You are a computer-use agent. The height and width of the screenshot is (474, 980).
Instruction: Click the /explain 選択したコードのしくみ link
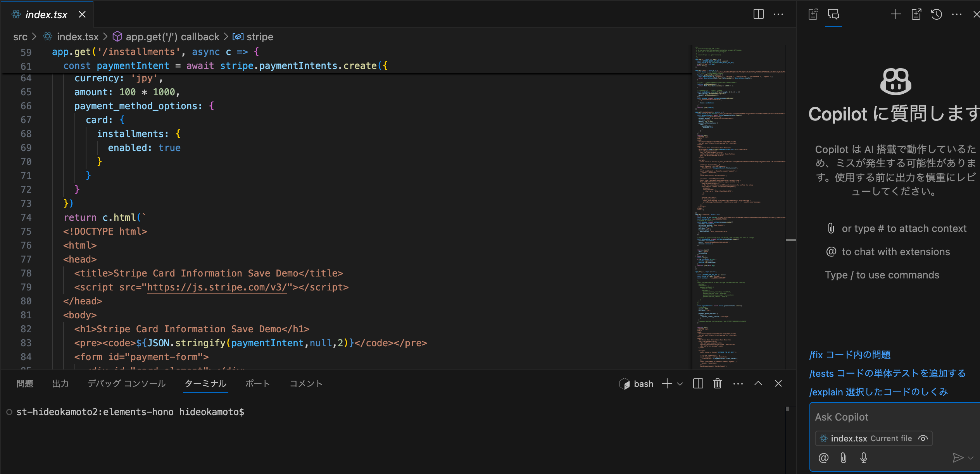point(878,392)
